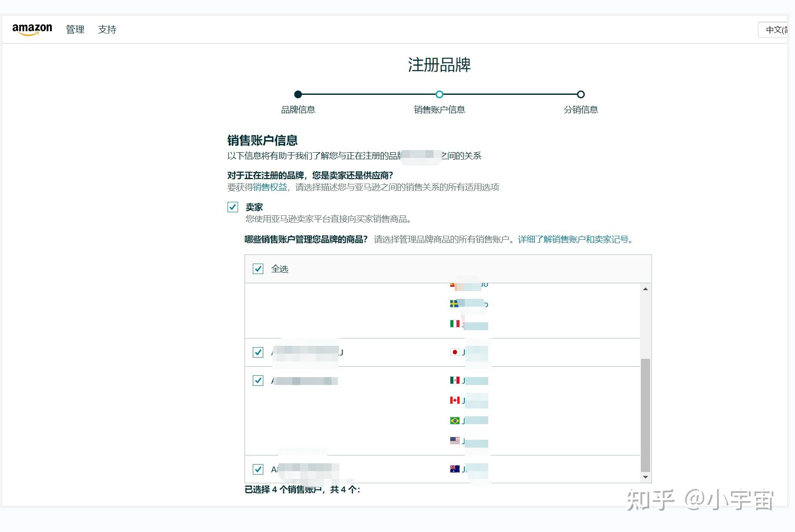
Task: Open the 管理 menu
Action: click(75, 30)
